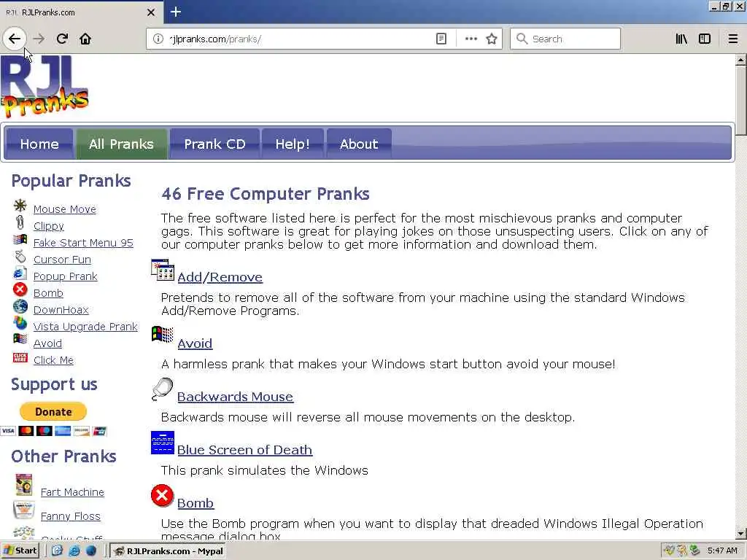Click the Cursor Fun icon
Viewport: 747px width, 560px height.
click(20, 257)
